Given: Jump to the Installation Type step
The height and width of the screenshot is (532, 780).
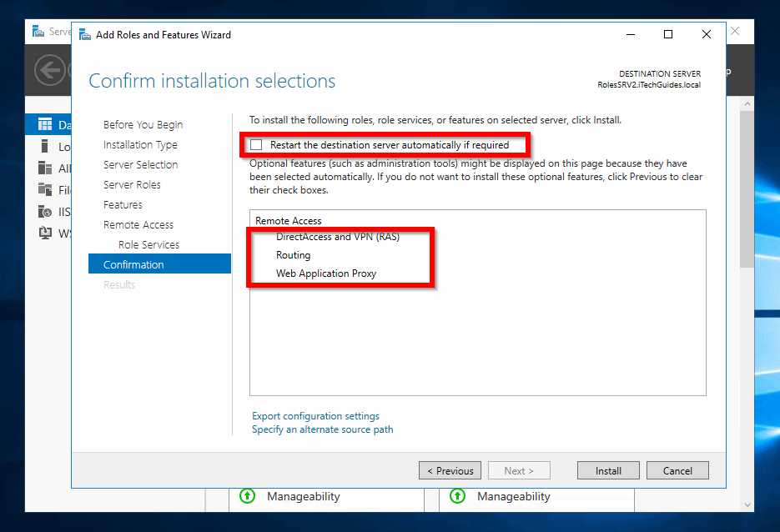Looking at the screenshot, I should click(140, 145).
